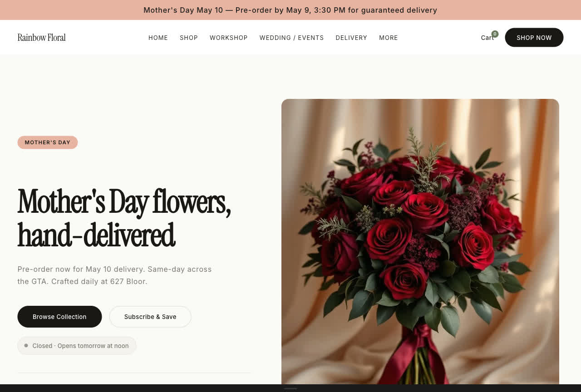581x392 pixels.
Task: Open the SHOP menu item
Action: tap(189, 38)
